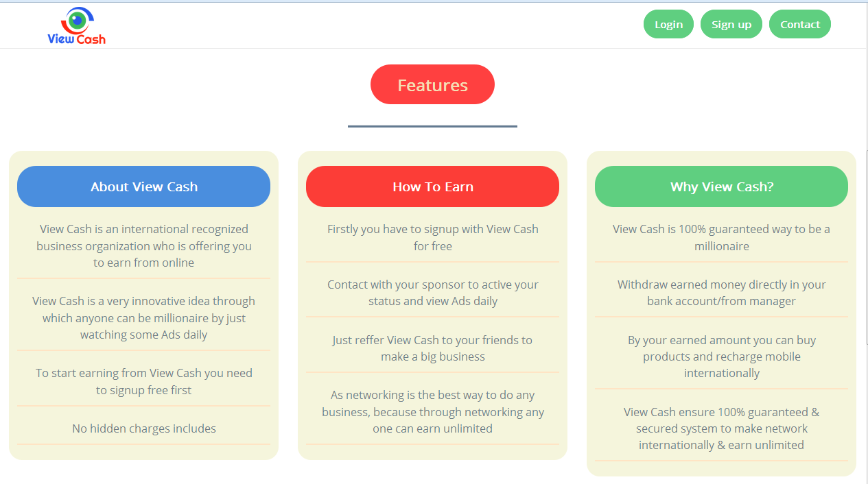Click the Contact with your sponsor item
Screen dimensions: 868x484
pyautogui.click(x=432, y=293)
